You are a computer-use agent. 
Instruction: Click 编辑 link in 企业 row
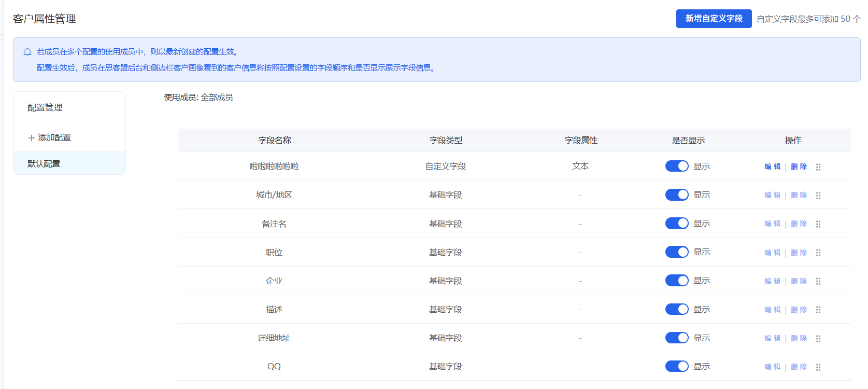(772, 281)
